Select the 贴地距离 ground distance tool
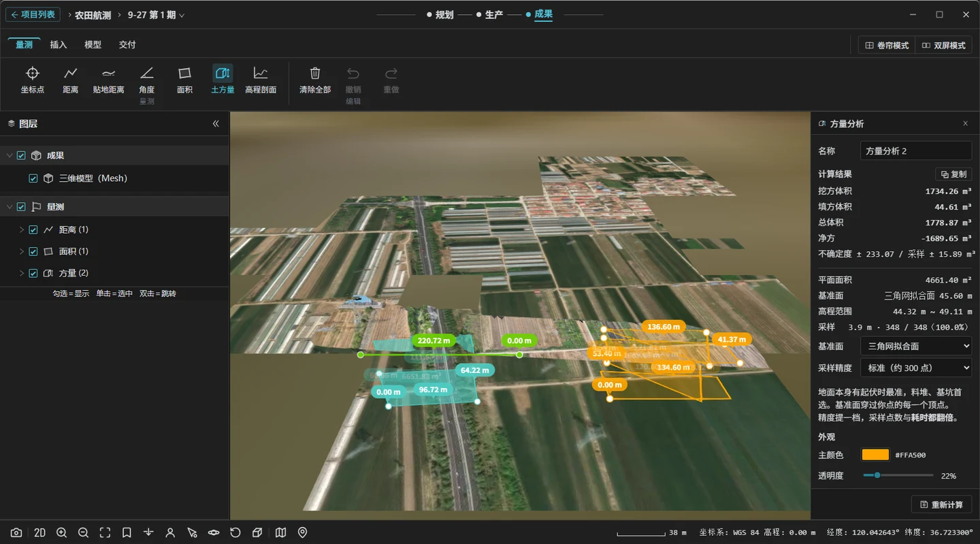This screenshot has width=980, height=544. [109, 80]
